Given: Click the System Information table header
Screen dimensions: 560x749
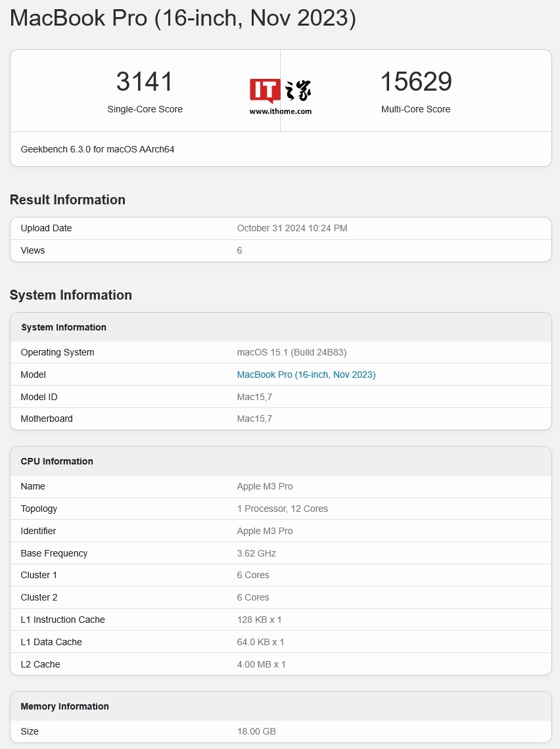Looking at the screenshot, I should click(64, 327).
